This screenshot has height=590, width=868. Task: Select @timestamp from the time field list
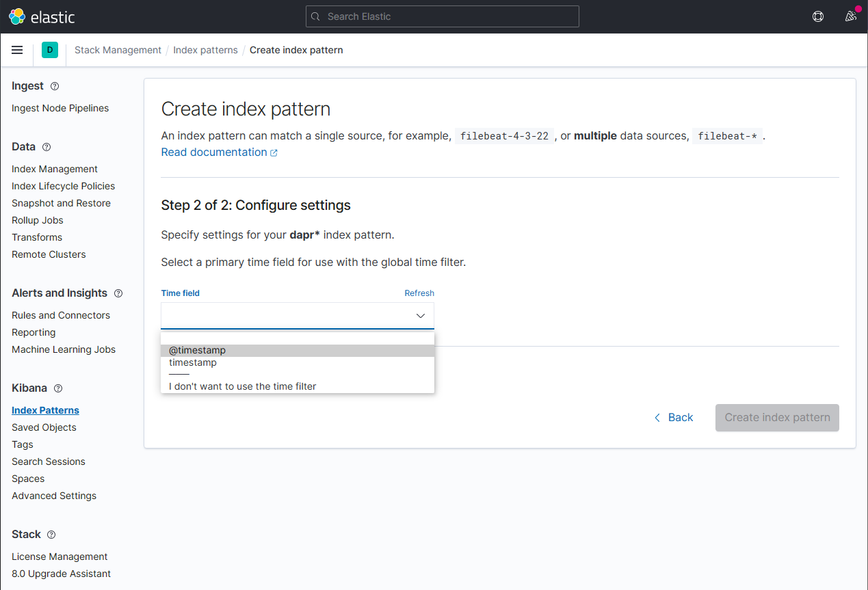[x=197, y=349]
